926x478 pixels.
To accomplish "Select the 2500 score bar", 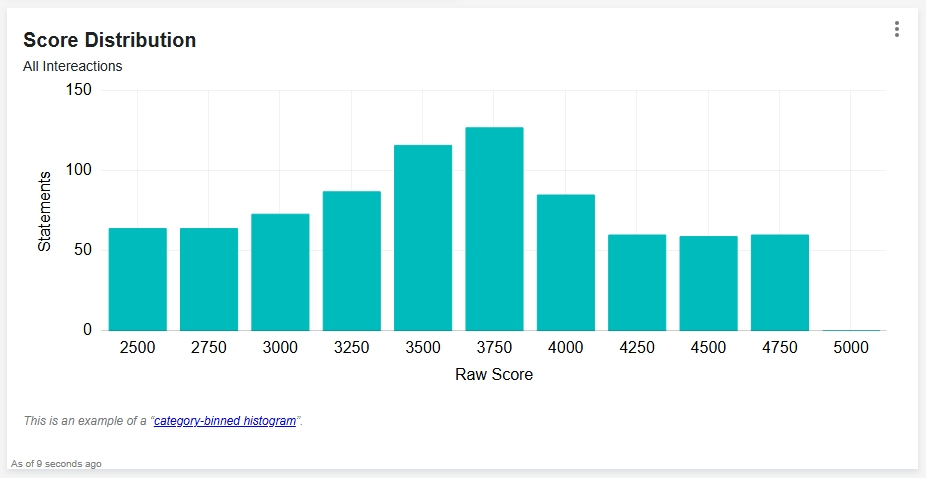I will (x=138, y=279).
